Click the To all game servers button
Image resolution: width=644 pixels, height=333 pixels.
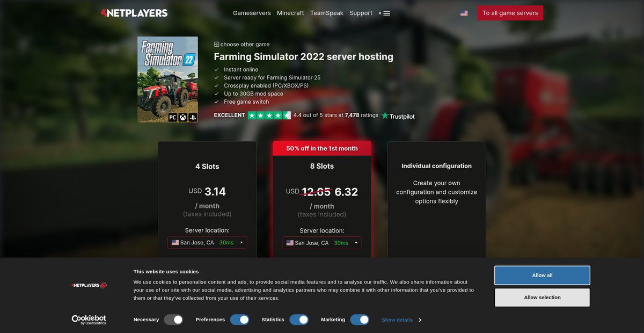click(x=510, y=13)
